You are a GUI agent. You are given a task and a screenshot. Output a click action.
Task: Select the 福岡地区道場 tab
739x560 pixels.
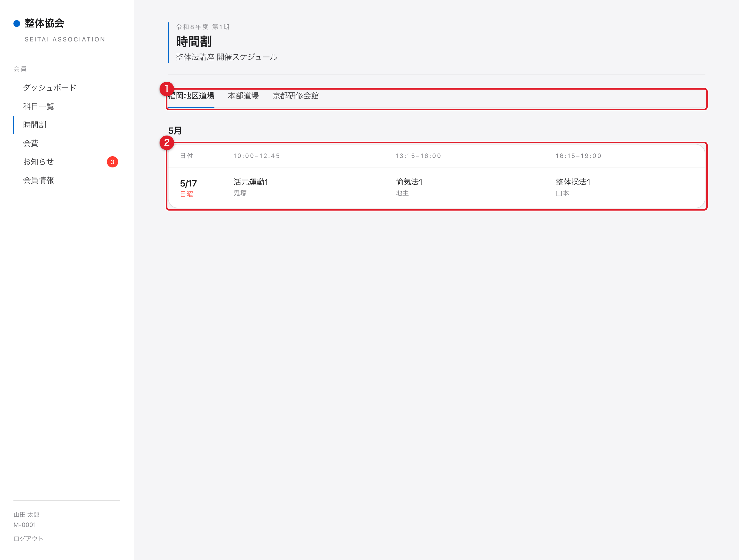coord(191,96)
